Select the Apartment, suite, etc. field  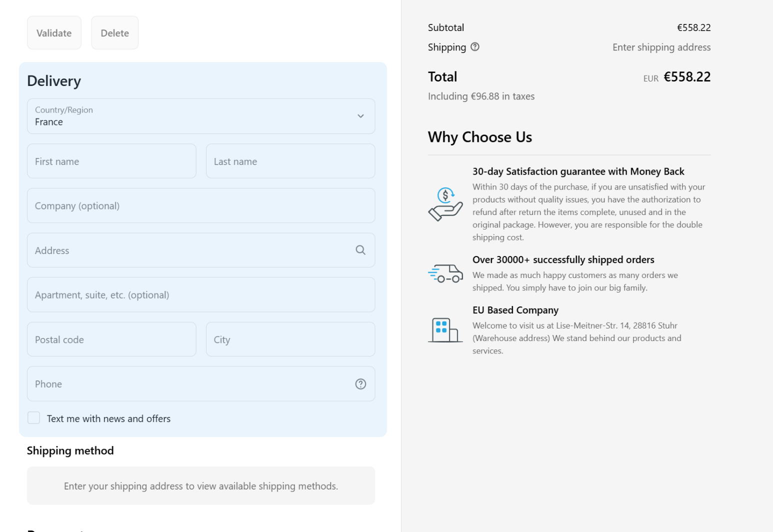[200, 294]
